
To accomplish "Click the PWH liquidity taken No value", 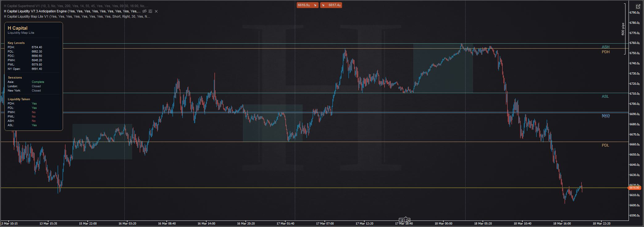I will [34, 112].
